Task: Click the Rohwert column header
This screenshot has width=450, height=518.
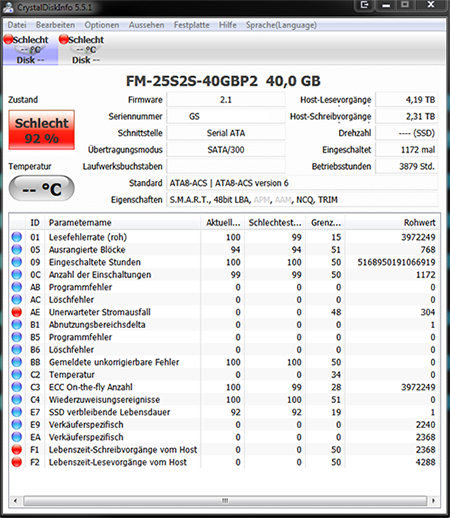Action: [x=392, y=223]
